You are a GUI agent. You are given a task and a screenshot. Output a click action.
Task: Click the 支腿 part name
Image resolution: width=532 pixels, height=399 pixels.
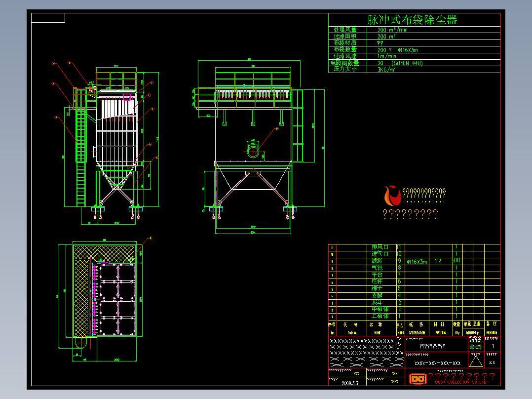click(377, 296)
